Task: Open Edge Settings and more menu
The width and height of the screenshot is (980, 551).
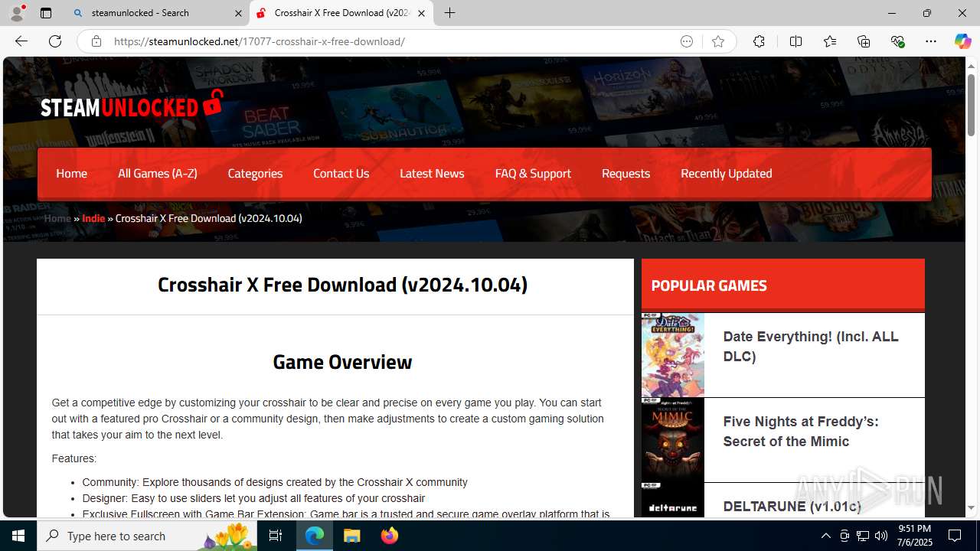Action: click(x=931, y=41)
